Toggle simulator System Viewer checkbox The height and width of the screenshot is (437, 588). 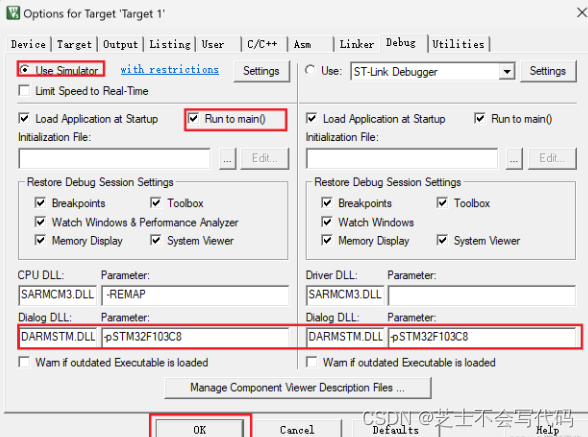(156, 240)
